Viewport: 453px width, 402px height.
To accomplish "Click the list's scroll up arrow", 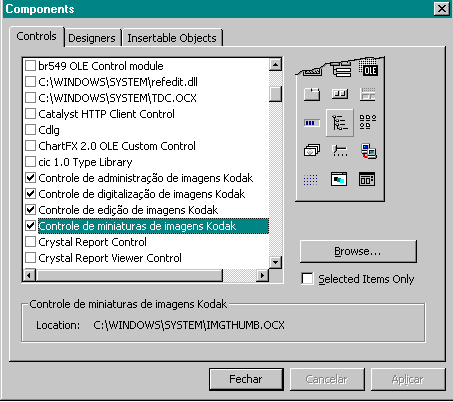I will click(275, 64).
